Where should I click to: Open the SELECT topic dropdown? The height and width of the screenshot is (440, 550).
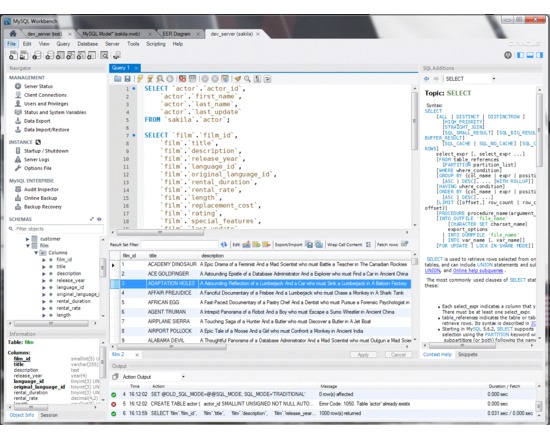pos(494,79)
